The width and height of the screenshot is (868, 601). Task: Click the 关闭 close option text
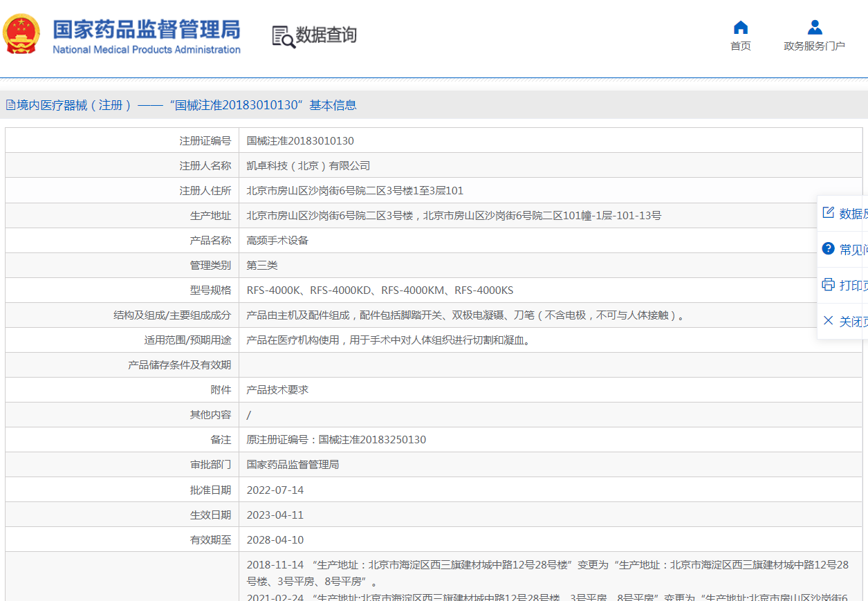[x=853, y=322]
